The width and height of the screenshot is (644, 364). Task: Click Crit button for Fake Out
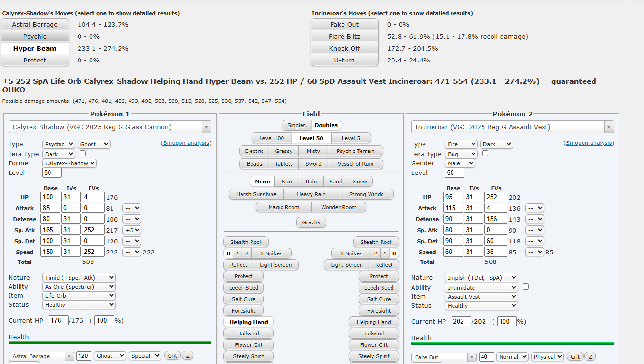tap(575, 357)
